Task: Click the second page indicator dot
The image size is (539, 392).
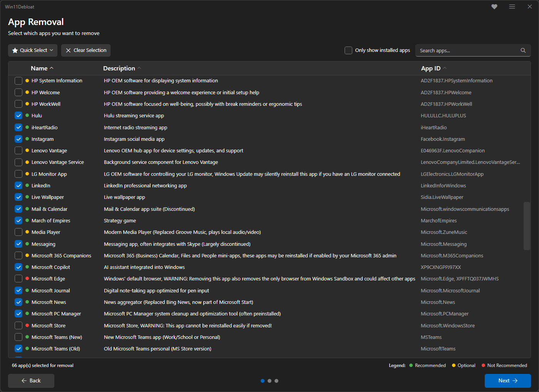Action: point(269,381)
